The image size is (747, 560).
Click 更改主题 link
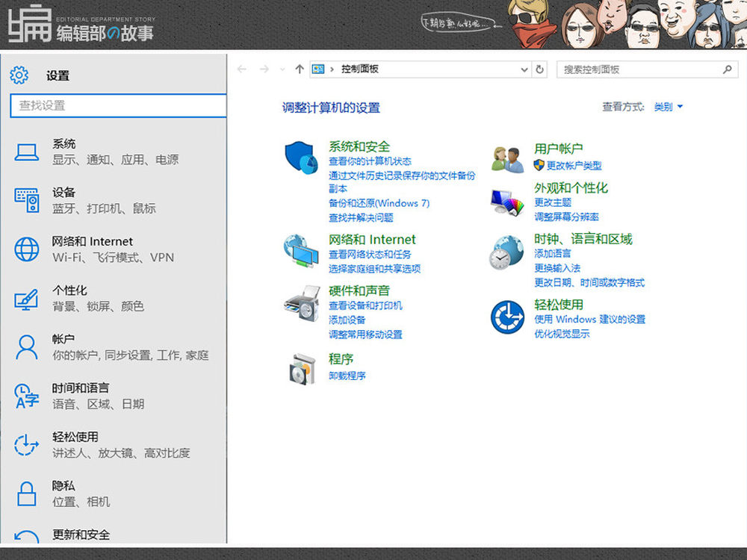coord(553,202)
